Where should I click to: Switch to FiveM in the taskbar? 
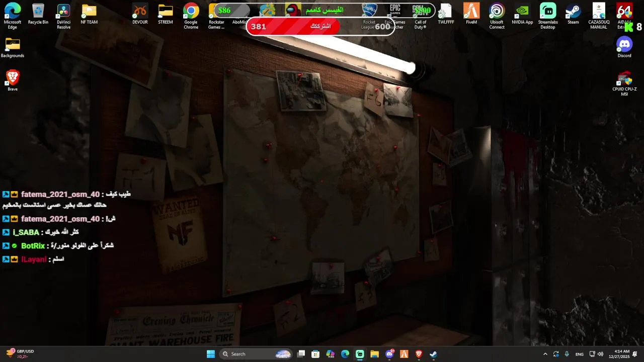404,354
